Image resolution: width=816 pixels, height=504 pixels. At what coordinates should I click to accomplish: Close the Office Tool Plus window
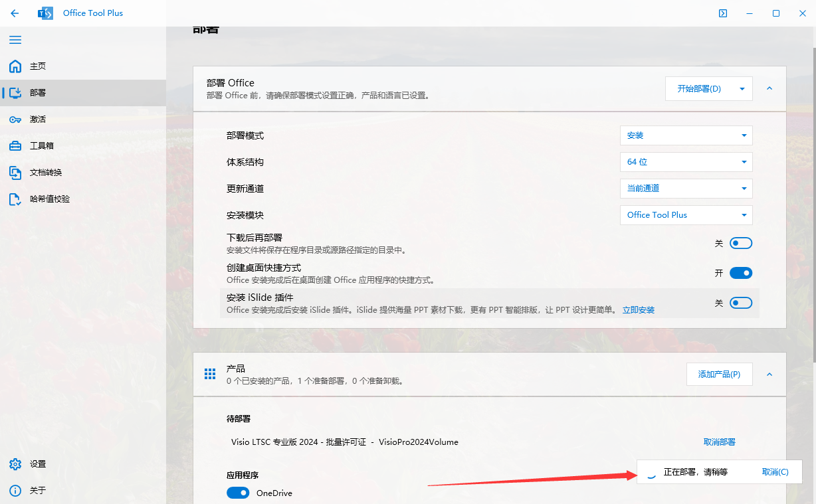[803, 13]
